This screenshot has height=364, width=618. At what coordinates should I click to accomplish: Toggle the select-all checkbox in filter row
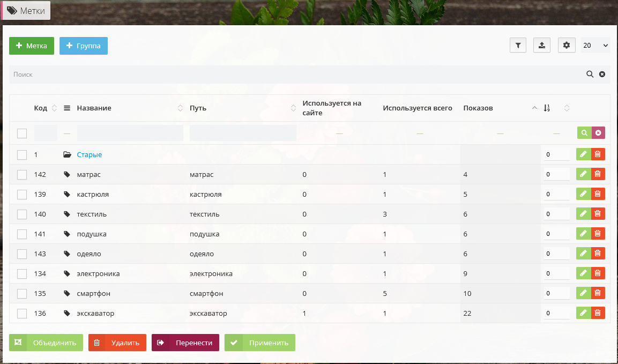[x=22, y=133]
